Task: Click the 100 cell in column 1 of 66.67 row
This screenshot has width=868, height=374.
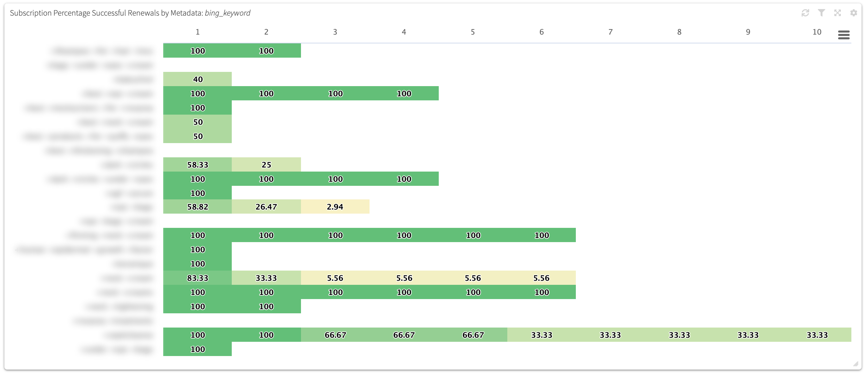Action: pos(197,335)
